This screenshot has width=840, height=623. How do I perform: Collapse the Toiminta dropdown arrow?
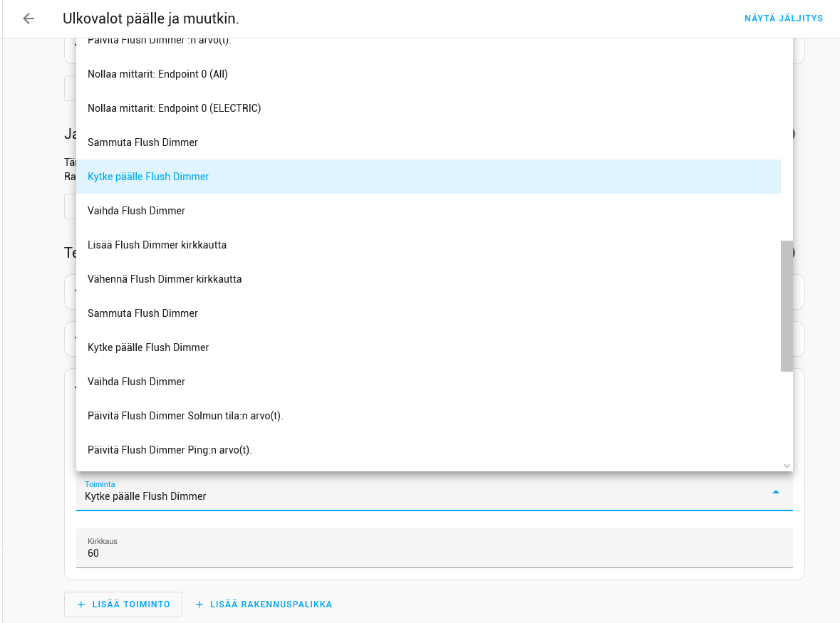pos(776,492)
